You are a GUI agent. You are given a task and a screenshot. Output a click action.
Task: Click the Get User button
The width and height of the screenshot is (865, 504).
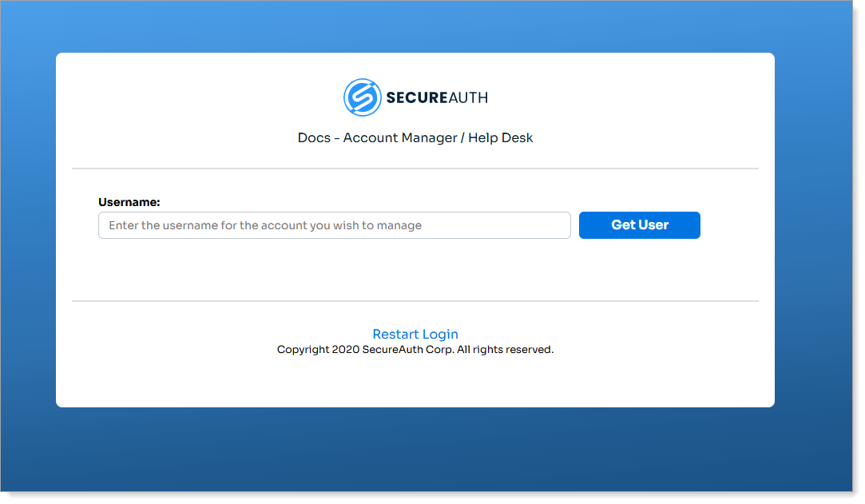click(x=639, y=224)
